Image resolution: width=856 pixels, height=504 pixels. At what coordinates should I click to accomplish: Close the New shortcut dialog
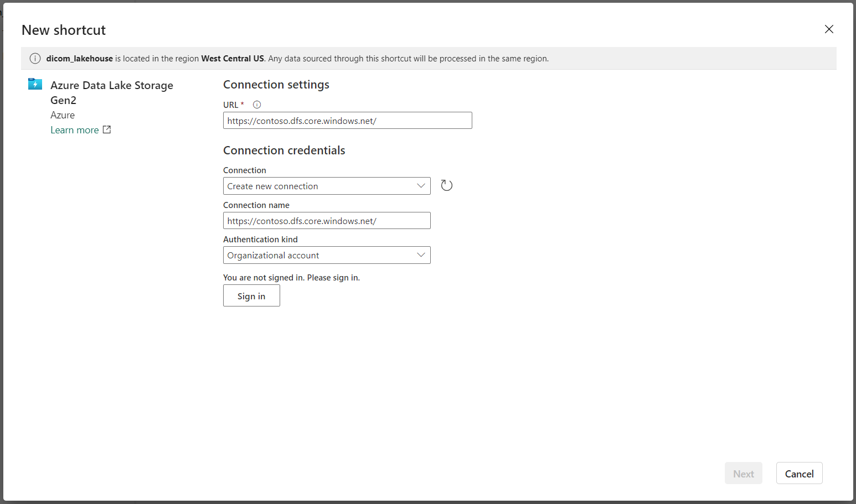tap(829, 29)
